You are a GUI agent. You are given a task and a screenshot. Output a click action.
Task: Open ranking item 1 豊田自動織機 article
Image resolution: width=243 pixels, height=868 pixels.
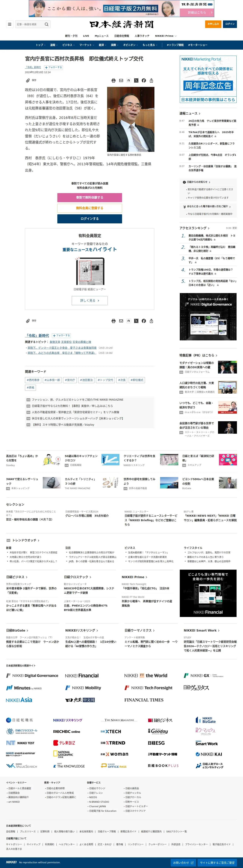tap(212, 238)
